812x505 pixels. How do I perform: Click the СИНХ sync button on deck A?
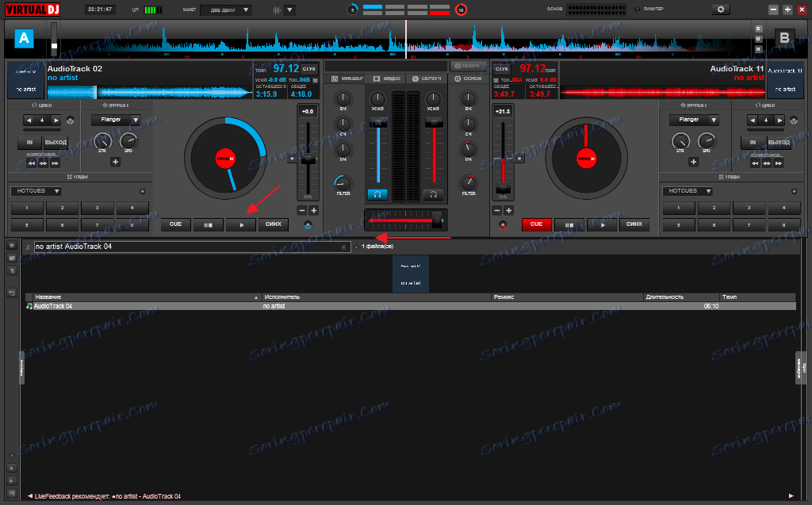click(x=274, y=224)
